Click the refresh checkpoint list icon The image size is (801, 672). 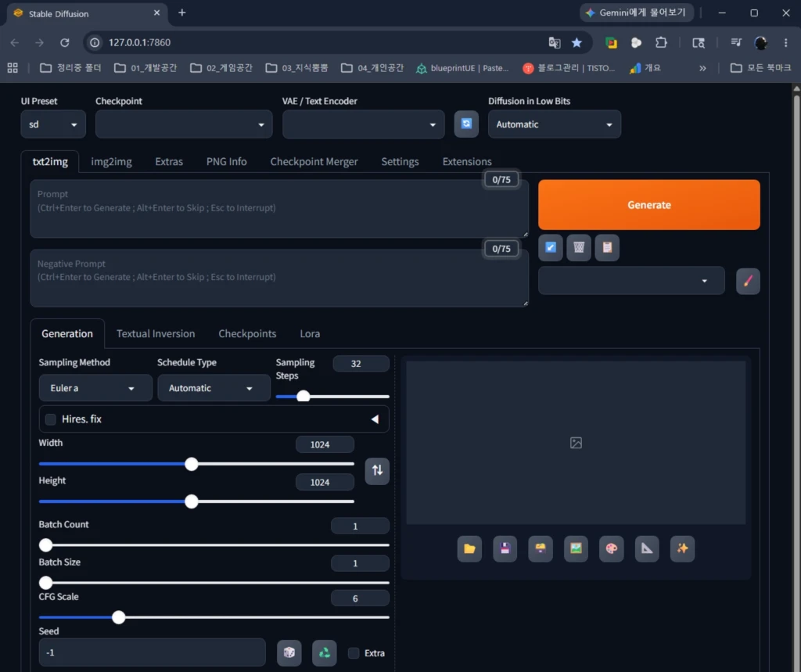[466, 124]
